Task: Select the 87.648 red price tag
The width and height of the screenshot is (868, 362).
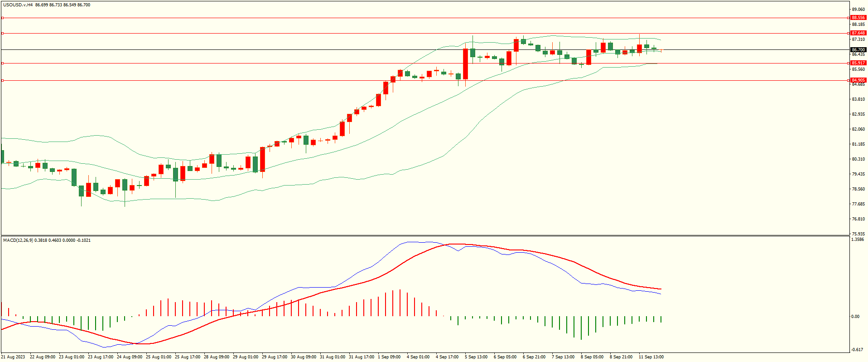Action: pyautogui.click(x=858, y=33)
